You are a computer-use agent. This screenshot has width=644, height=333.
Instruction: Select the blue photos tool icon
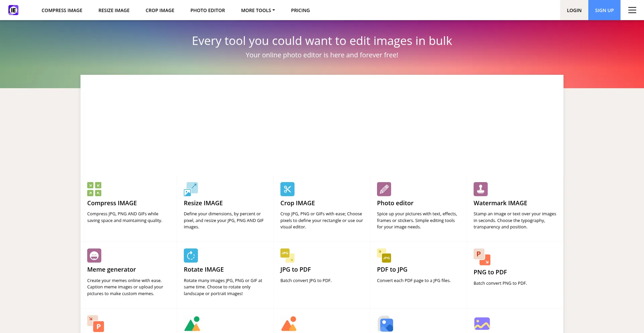386,324
